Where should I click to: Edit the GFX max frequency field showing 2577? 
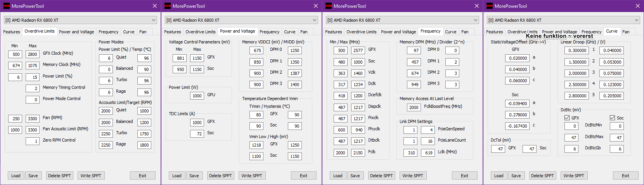click(x=358, y=50)
